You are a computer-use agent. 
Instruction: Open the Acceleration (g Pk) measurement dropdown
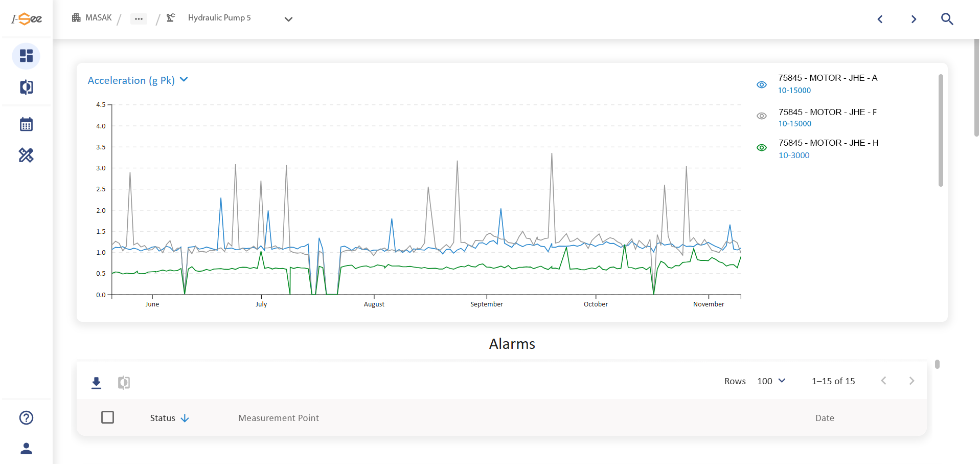point(184,80)
